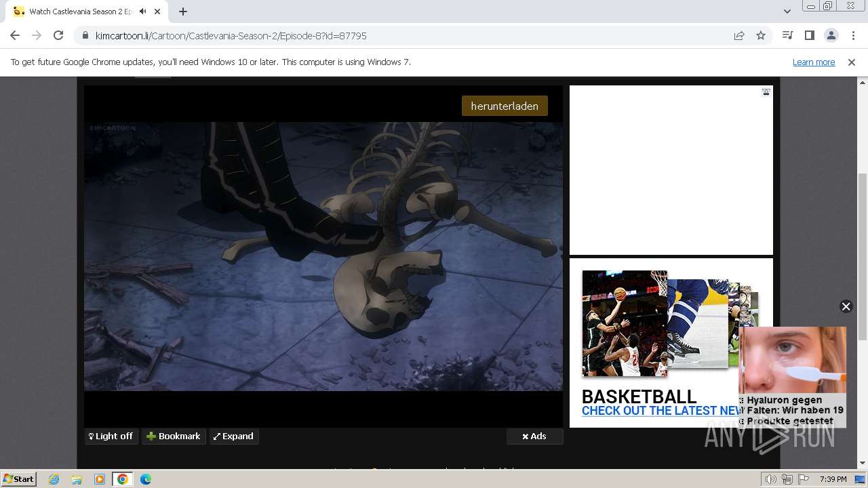Open network tray icon

(787, 479)
